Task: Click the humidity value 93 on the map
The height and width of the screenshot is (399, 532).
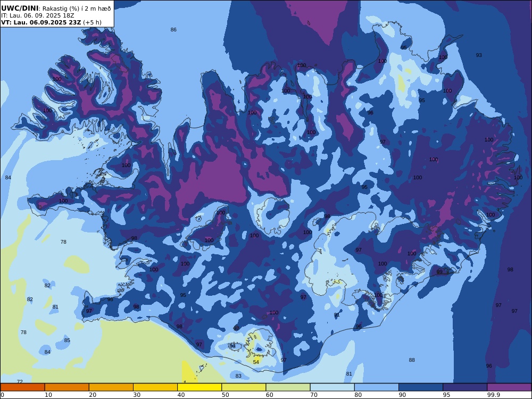Action: [479, 55]
